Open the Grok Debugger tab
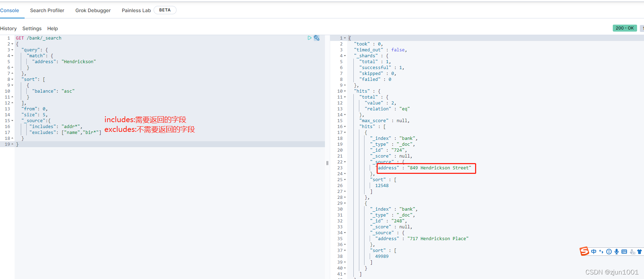Screen dimensions: 644x279 click(93, 10)
